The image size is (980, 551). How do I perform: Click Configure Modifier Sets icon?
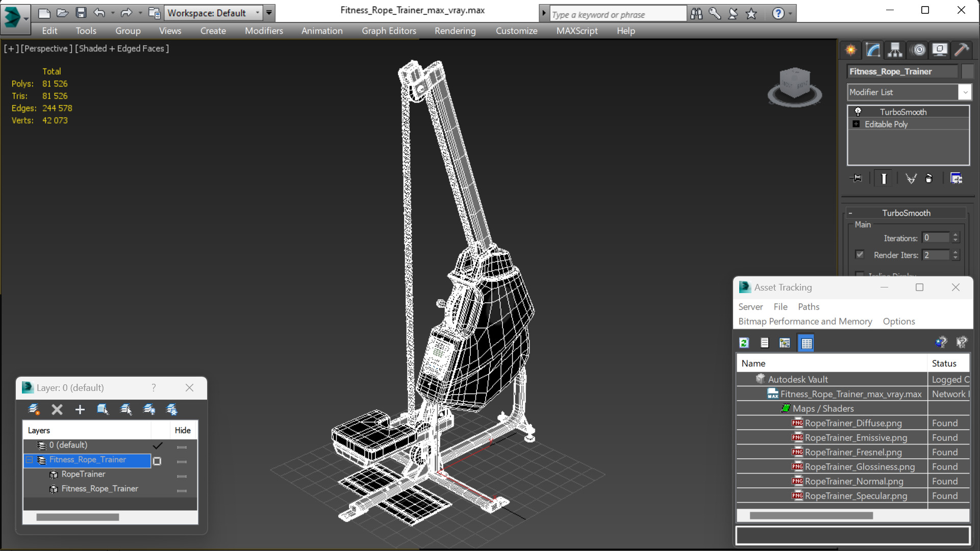pyautogui.click(x=957, y=178)
